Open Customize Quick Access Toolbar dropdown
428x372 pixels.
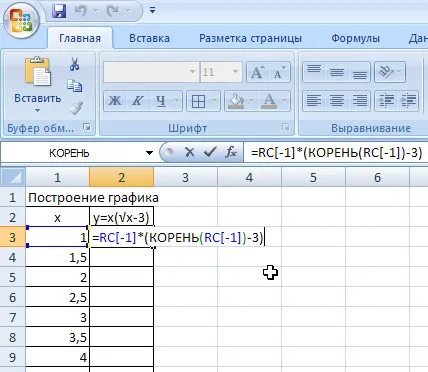point(152,11)
